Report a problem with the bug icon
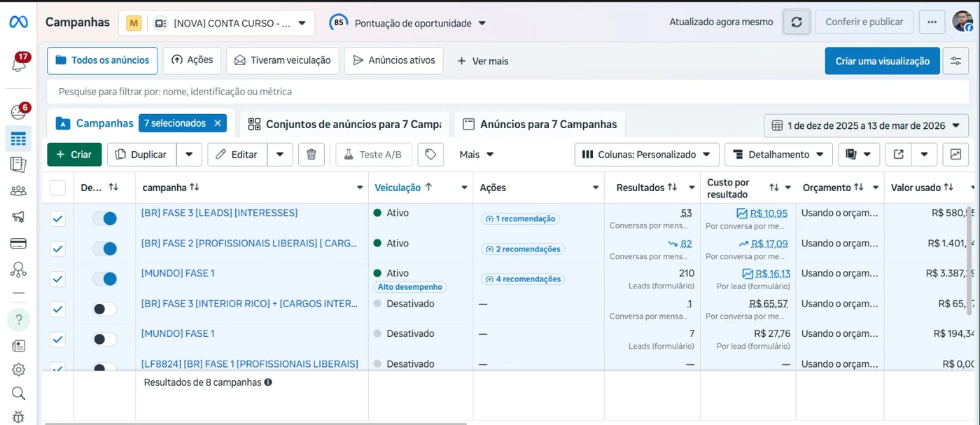This screenshot has height=425, width=980. pyautogui.click(x=18, y=417)
